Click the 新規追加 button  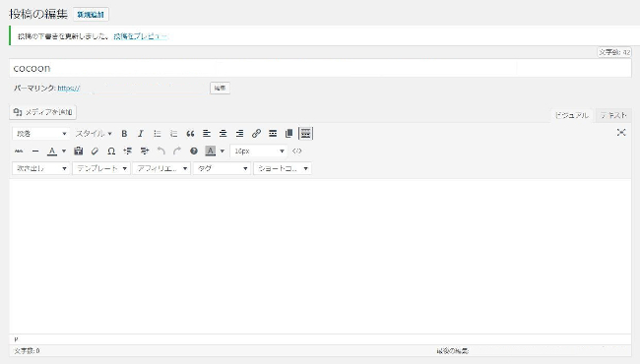click(x=91, y=15)
